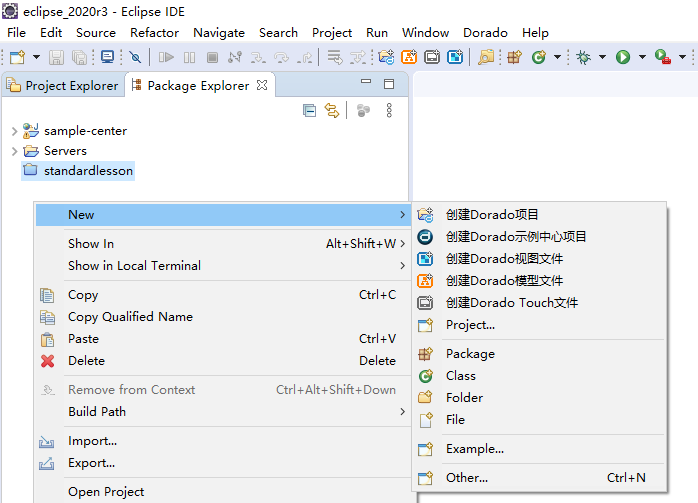Open the New Java Class dropdown arrow

[557, 57]
